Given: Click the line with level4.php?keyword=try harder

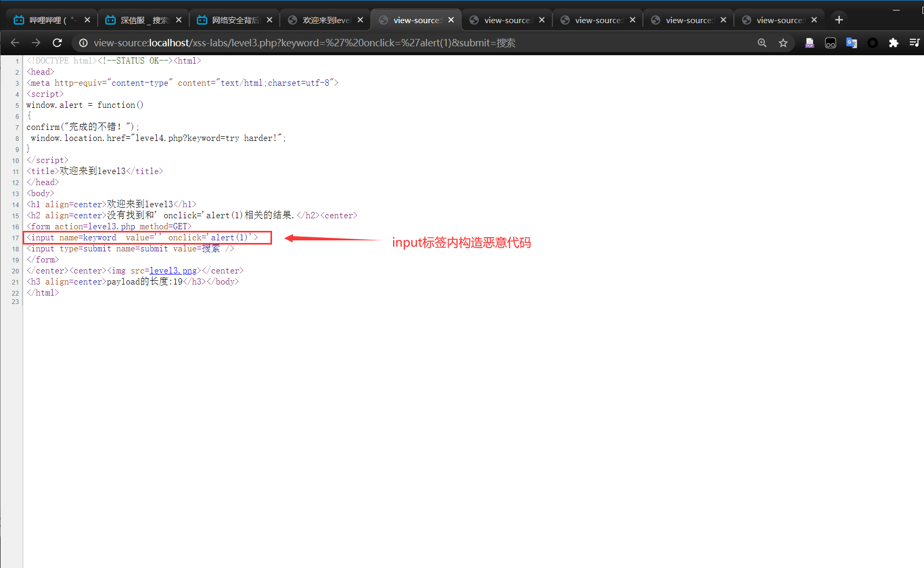Looking at the screenshot, I should click(x=158, y=138).
